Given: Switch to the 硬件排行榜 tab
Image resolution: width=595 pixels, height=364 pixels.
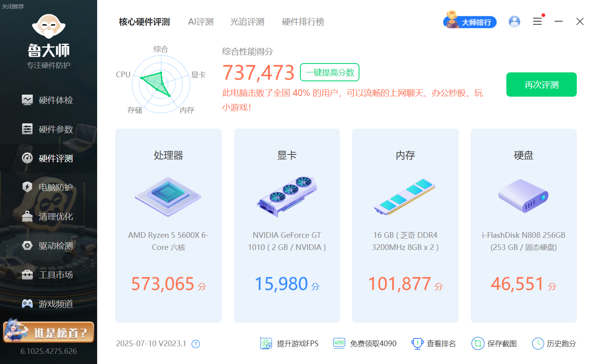Looking at the screenshot, I should [303, 22].
